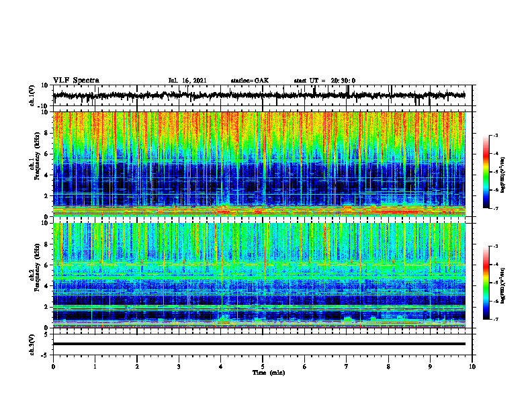532x411 pixels.
Task: Click the time axis tick label "0"
Action: 53,367
